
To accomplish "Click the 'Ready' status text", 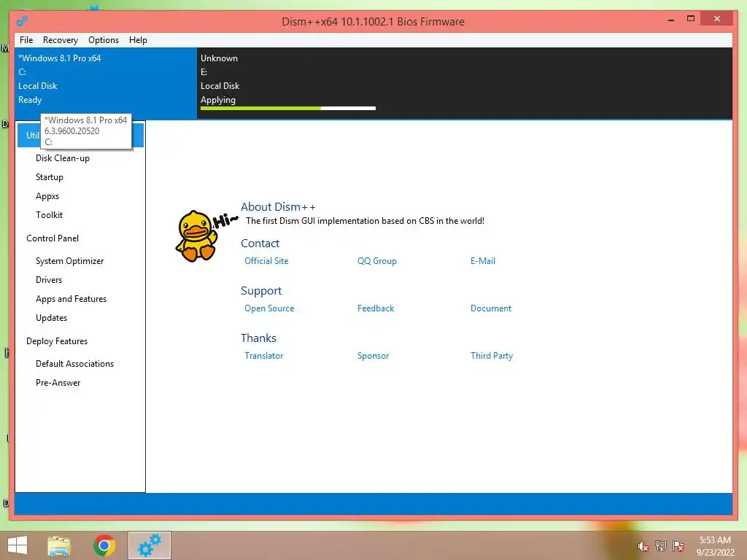I will coord(30,100).
